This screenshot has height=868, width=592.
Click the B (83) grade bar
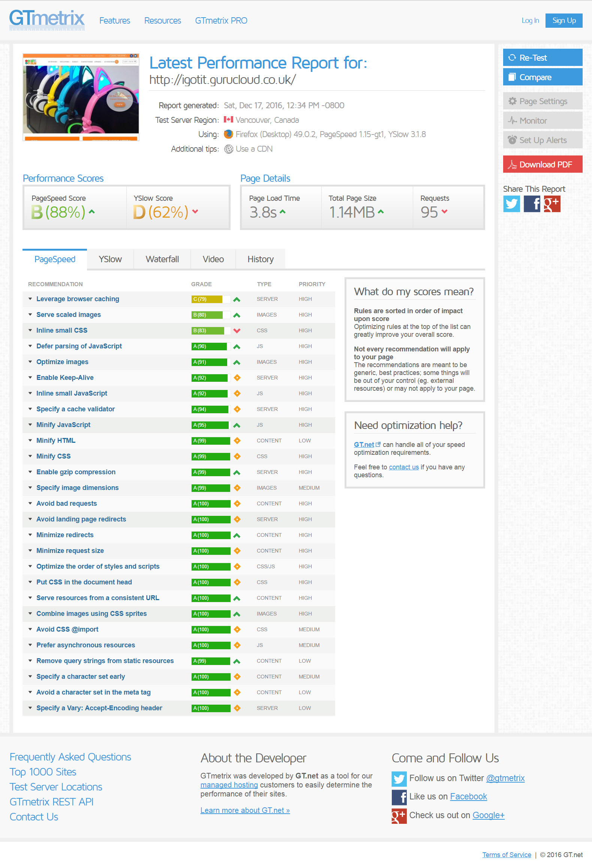pyautogui.click(x=210, y=331)
